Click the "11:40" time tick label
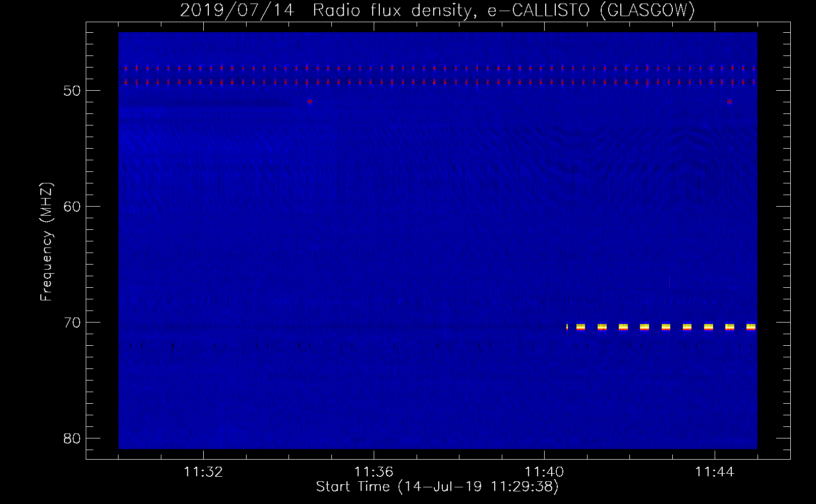The height and width of the screenshot is (504, 816). (544, 472)
